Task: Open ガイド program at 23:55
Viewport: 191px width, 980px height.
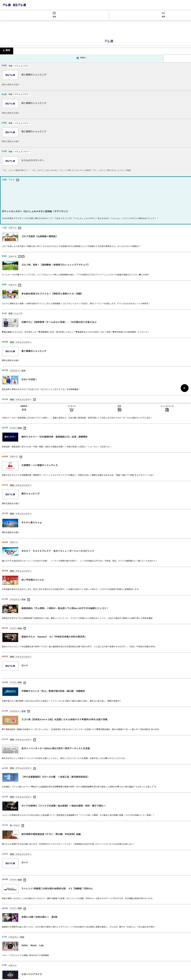Action: click(x=25, y=862)
